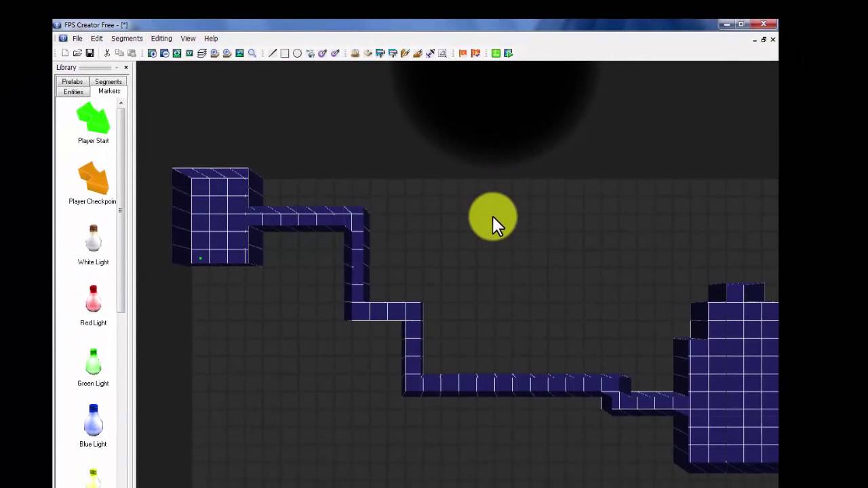
Task: Select the Green Light marker
Action: tap(93, 366)
